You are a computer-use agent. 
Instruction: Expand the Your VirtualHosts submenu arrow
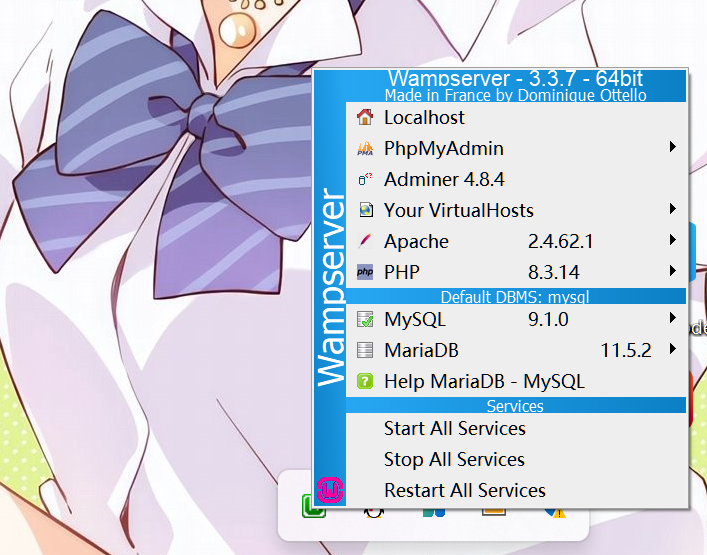(674, 210)
